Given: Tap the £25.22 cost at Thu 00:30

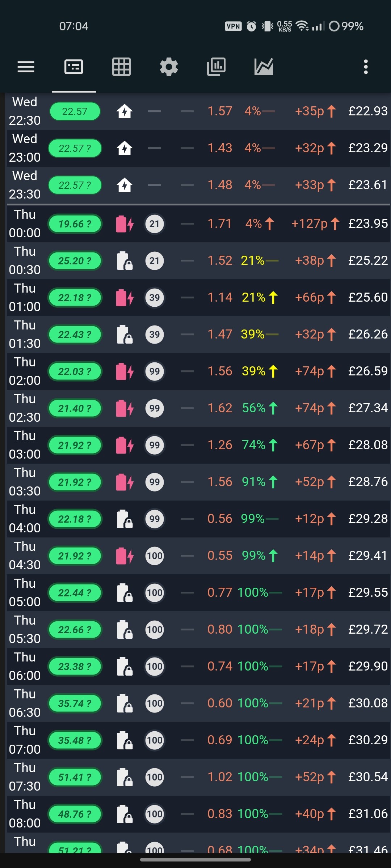Looking at the screenshot, I should pos(368,260).
